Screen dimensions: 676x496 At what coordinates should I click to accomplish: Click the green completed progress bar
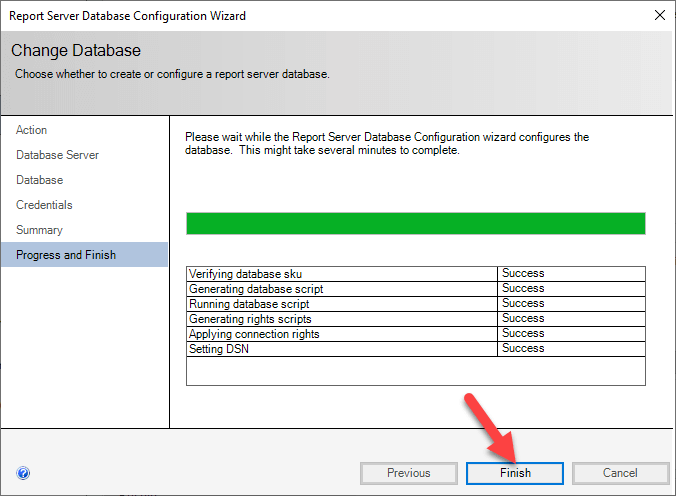[x=415, y=223]
